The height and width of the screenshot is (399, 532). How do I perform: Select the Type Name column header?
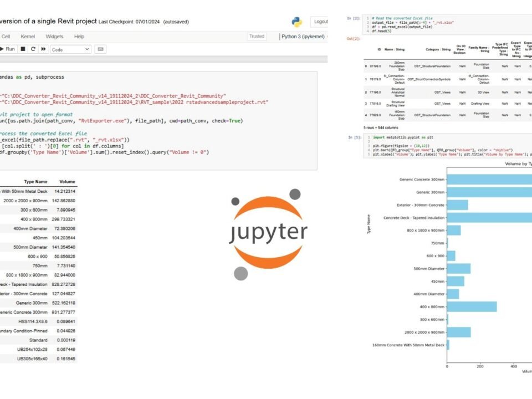click(35, 182)
